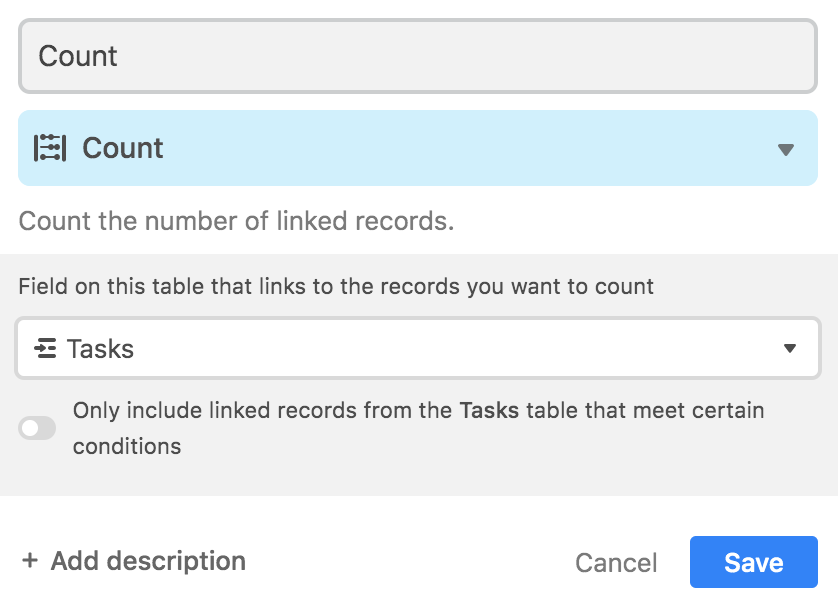Click the triangle arrow on Count type selector
This screenshot has width=838, height=606.
pos(785,150)
